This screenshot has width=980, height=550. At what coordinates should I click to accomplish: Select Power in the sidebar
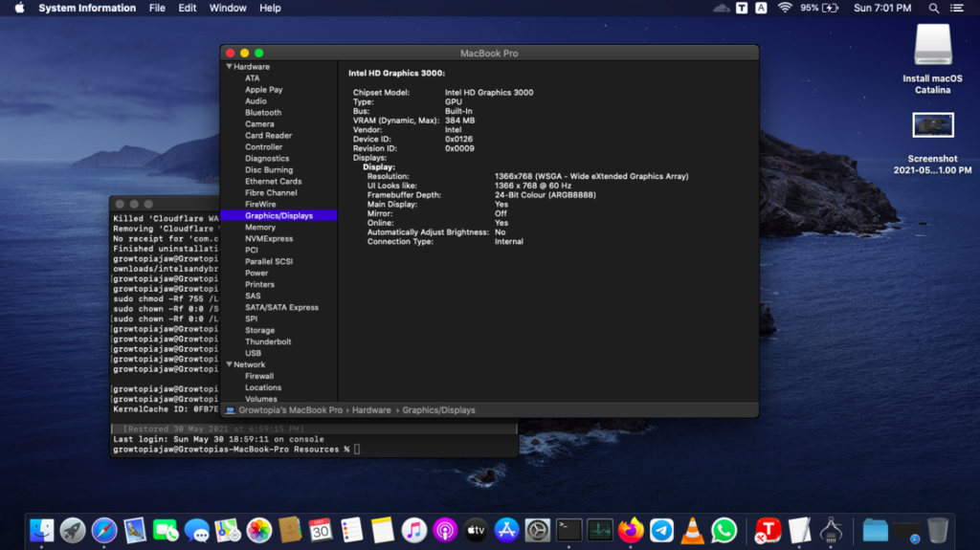[256, 274]
